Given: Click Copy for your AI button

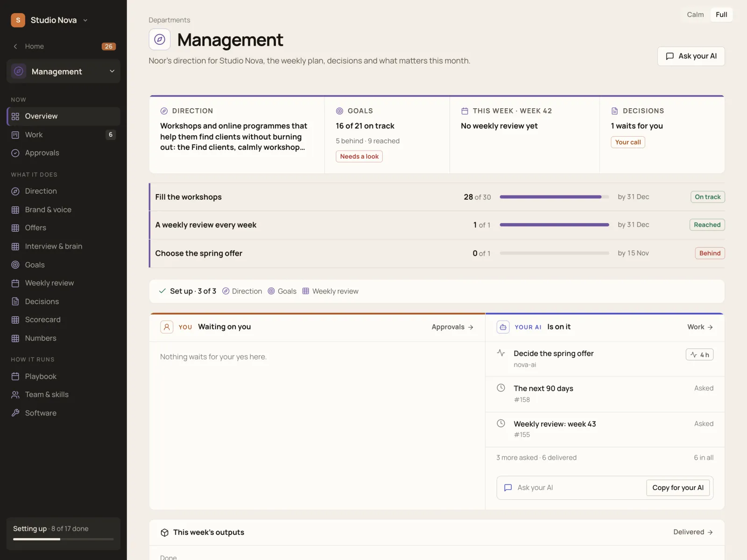Looking at the screenshot, I should tap(678, 488).
